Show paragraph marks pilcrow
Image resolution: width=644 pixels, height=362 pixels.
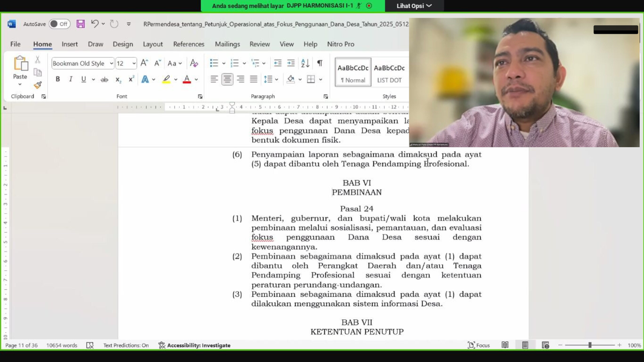tap(320, 63)
